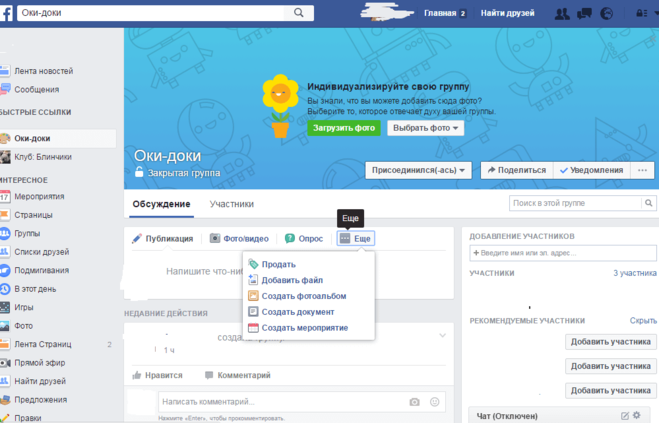659x423 pixels.
Task: Click the search magnifier button in top bar
Action: tap(298, 13)
